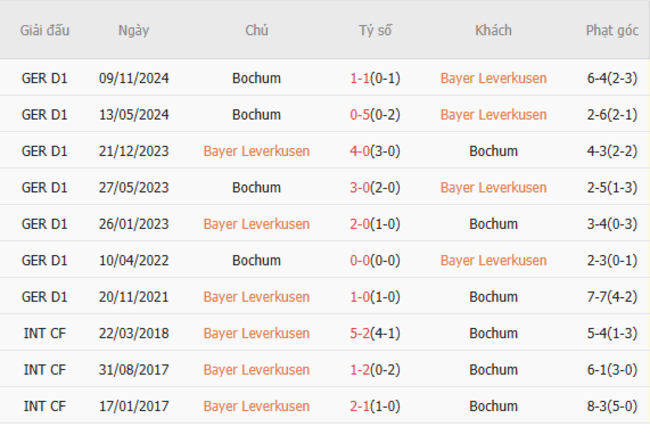
Task: Click away team Bochum in the 17/01/2017 row
Action: point(493,406)
